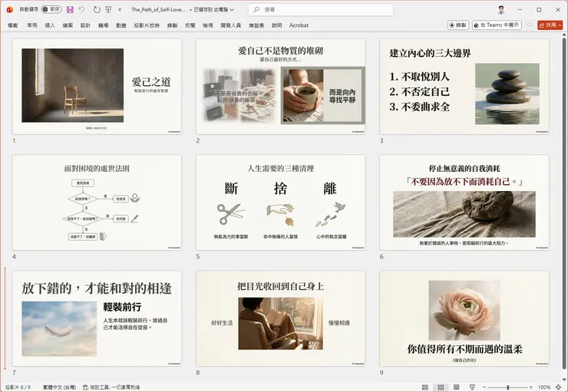
Task: Click fit slide to window icon
Action: tap(558, 387)
